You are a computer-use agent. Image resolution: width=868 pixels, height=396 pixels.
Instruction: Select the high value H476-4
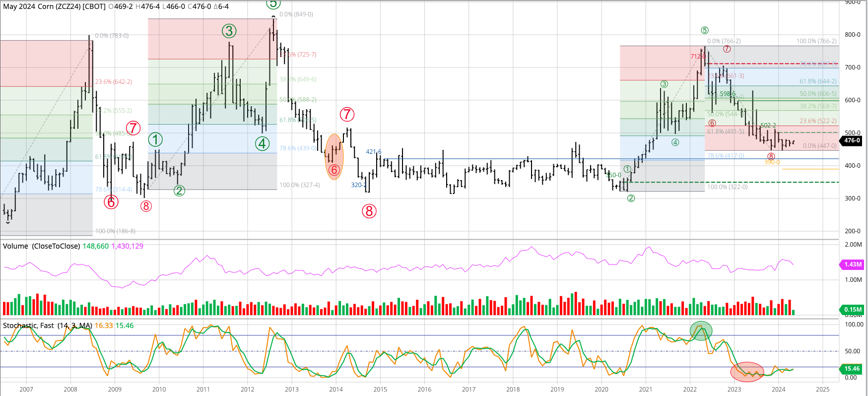[148, 6]
